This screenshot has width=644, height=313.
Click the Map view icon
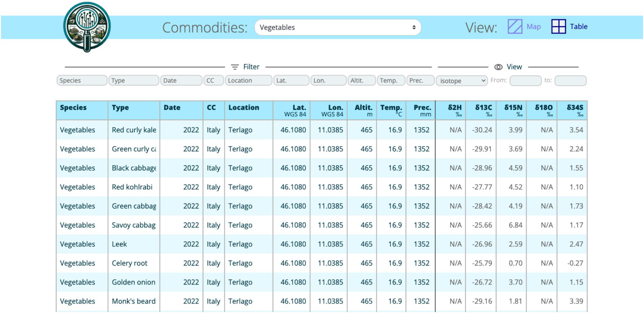[515, 26]
